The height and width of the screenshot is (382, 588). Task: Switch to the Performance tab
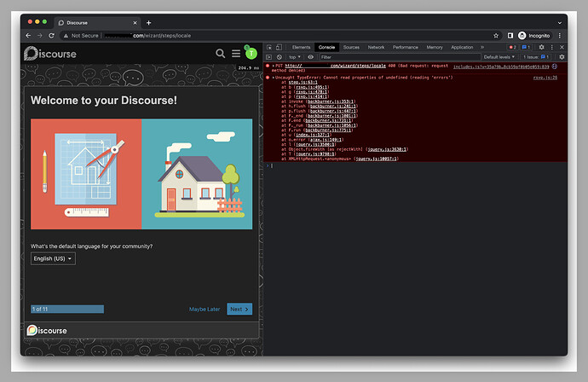pos(406,47)
